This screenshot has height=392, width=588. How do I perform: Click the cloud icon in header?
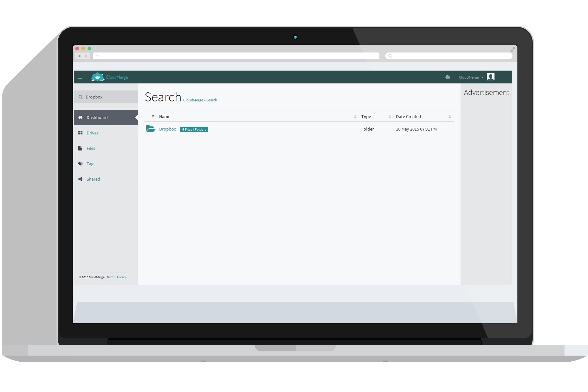(448, 77)
